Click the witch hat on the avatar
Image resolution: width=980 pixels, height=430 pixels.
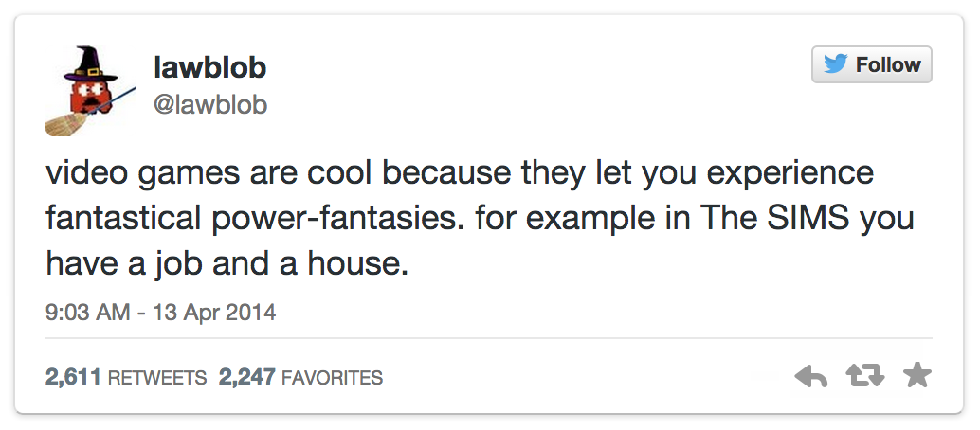[x=95, y=62]
